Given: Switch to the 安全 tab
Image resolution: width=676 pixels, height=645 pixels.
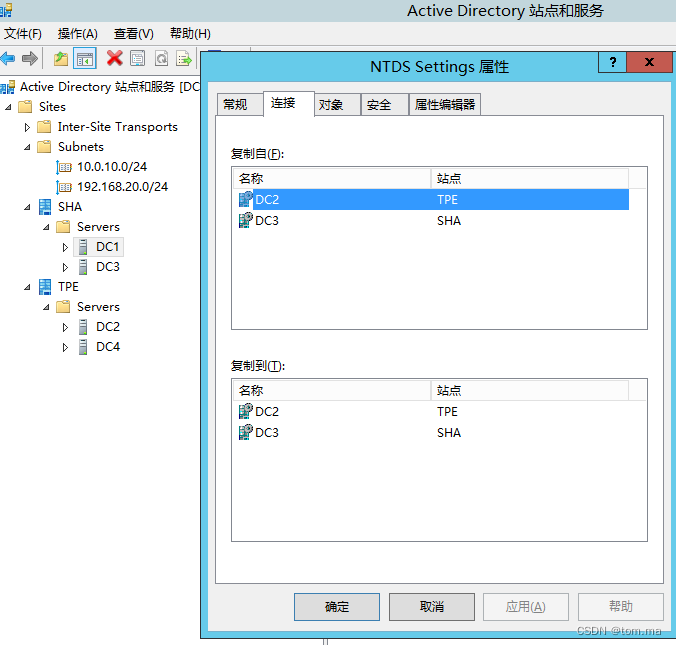Looking at the screenshot, I should (385, 104).
